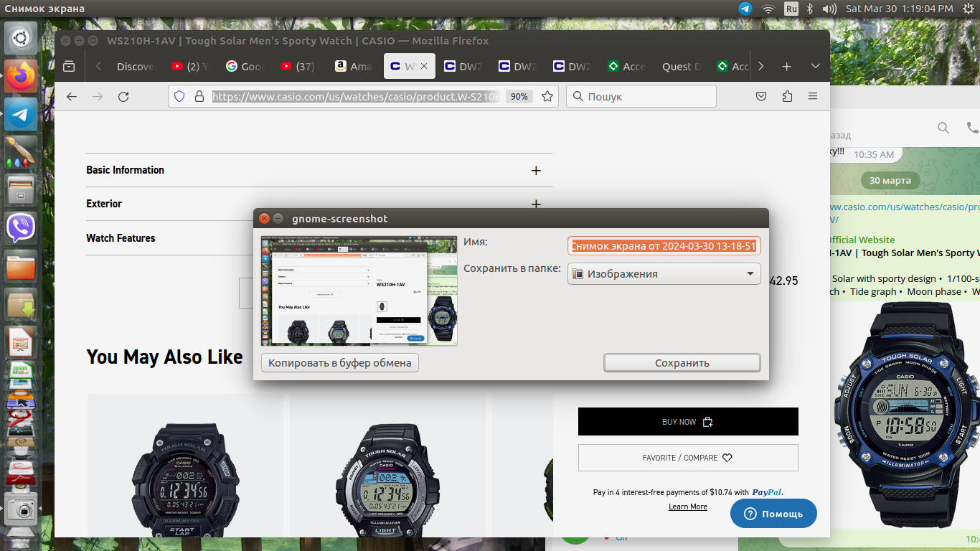980x551 pixels.
Task: Click the search icon in the Telegram window
Action: click(943, 128)
